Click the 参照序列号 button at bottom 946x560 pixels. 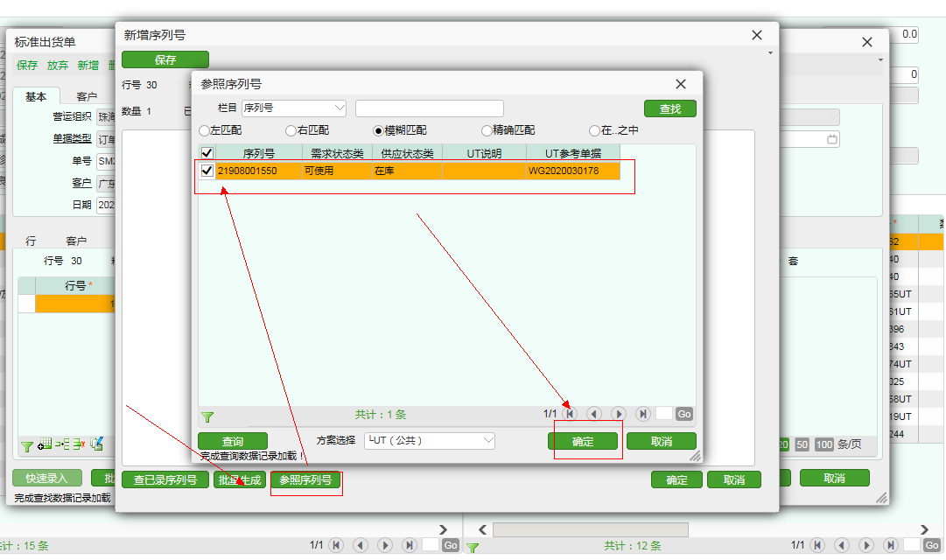305,480
